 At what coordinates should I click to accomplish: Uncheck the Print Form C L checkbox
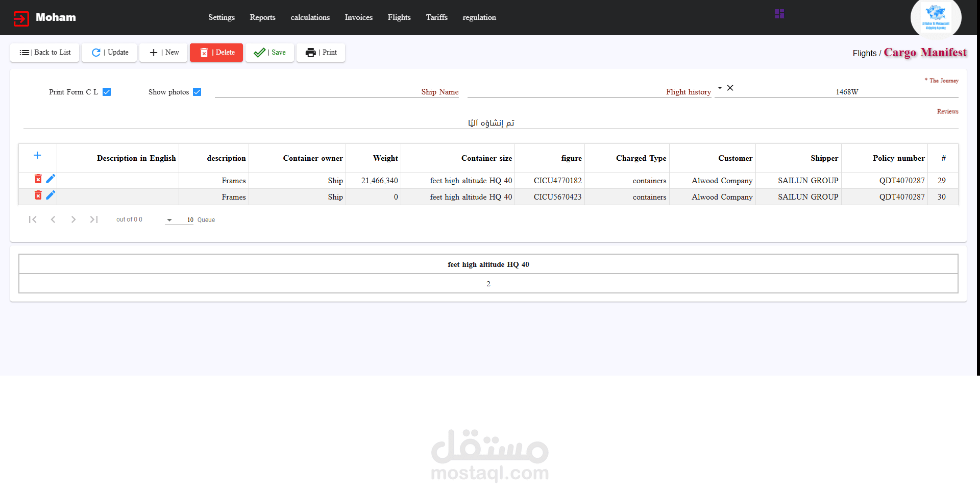click(x=107, y=92)
